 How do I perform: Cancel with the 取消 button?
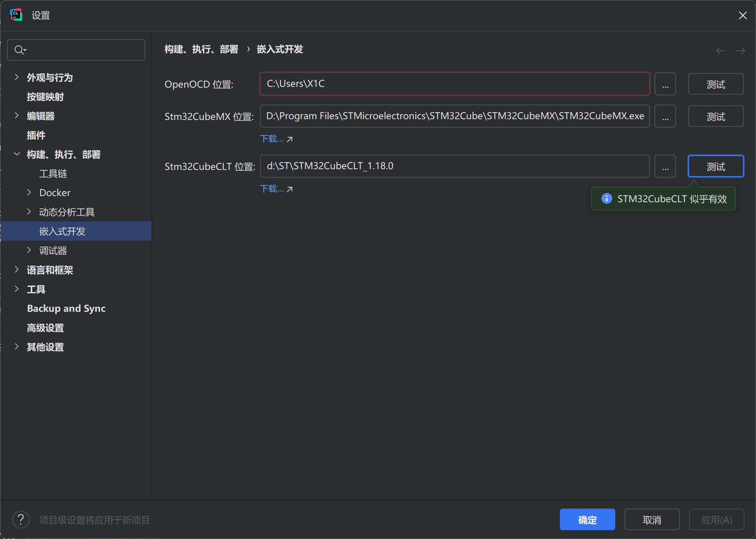point(652,519)
